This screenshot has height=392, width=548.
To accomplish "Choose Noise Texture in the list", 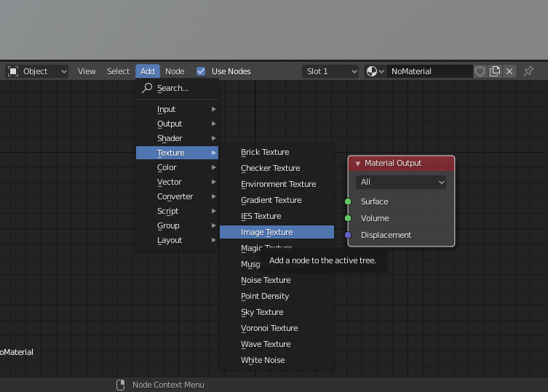I will (x=266, y=280).
